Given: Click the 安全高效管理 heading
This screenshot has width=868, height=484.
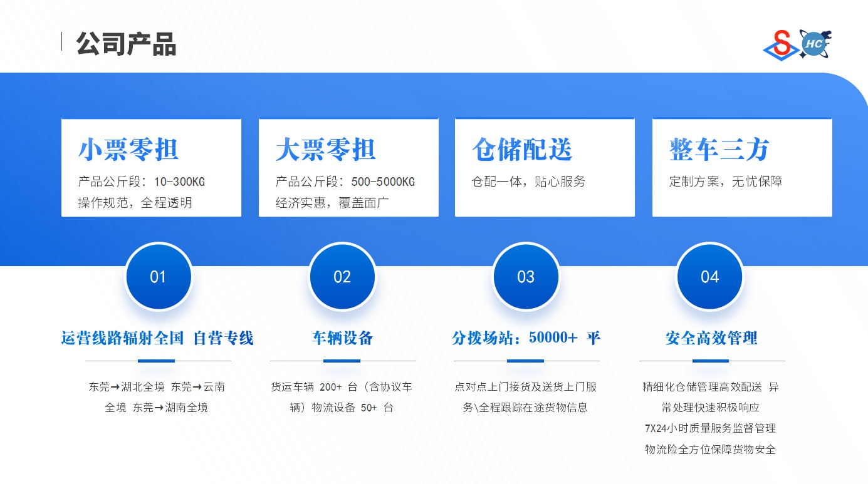Looking at the screenshot, I should pyautogui.click(x=711, y=339).
